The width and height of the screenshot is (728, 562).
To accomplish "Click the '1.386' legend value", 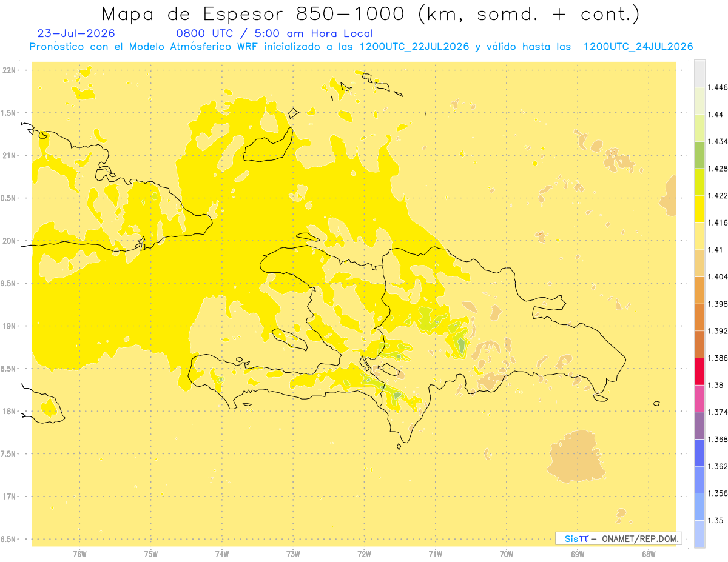I will click(x=718, y=358).
